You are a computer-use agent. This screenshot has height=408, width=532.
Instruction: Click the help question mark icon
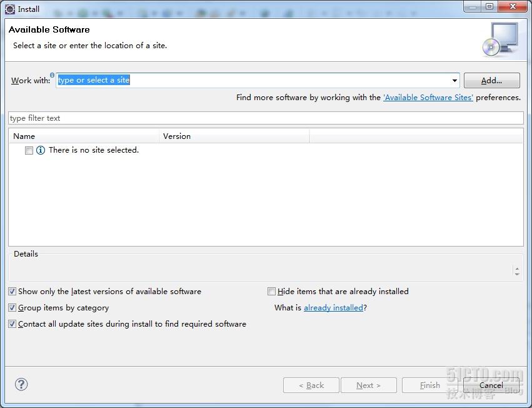[21, 385]
